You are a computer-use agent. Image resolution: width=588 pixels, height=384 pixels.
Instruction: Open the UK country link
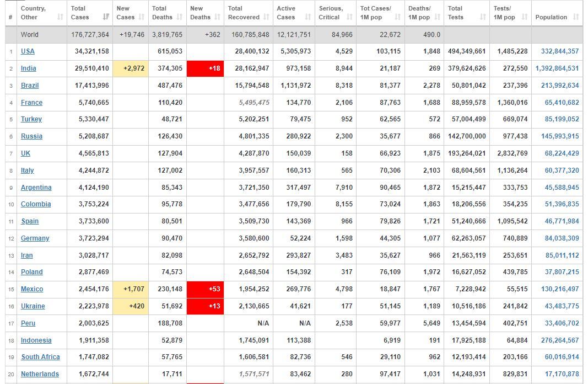pos(26,153)
